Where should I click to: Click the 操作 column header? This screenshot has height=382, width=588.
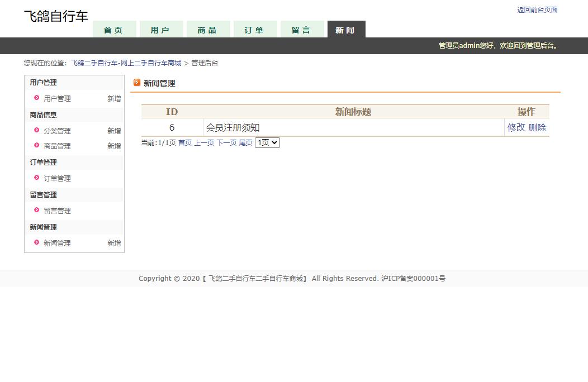coord(527,112)
